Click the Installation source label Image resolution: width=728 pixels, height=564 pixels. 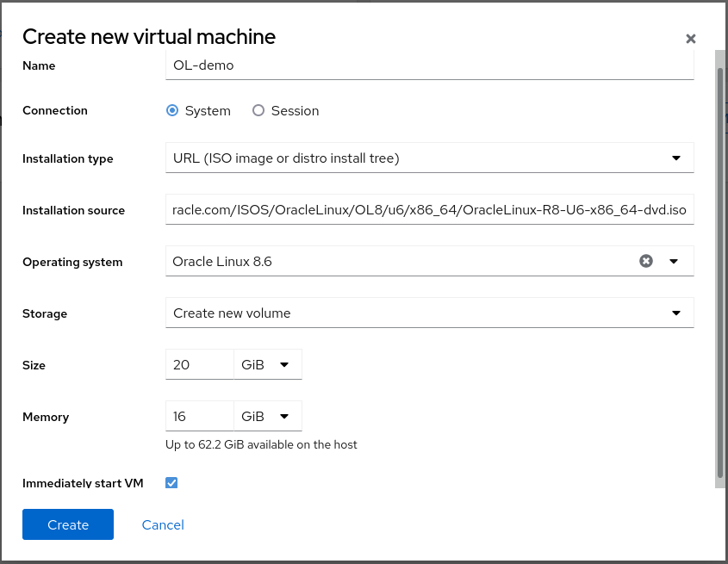(73, 210)
